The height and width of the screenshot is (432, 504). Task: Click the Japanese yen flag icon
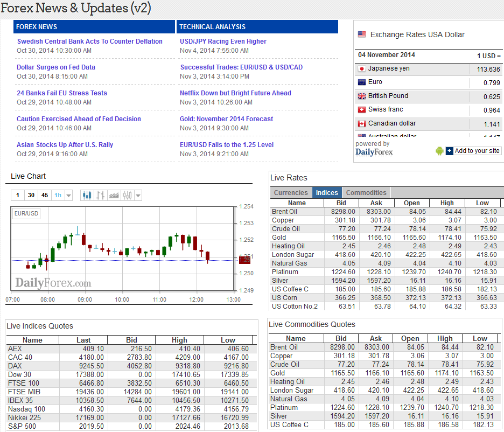coord(362,68)
